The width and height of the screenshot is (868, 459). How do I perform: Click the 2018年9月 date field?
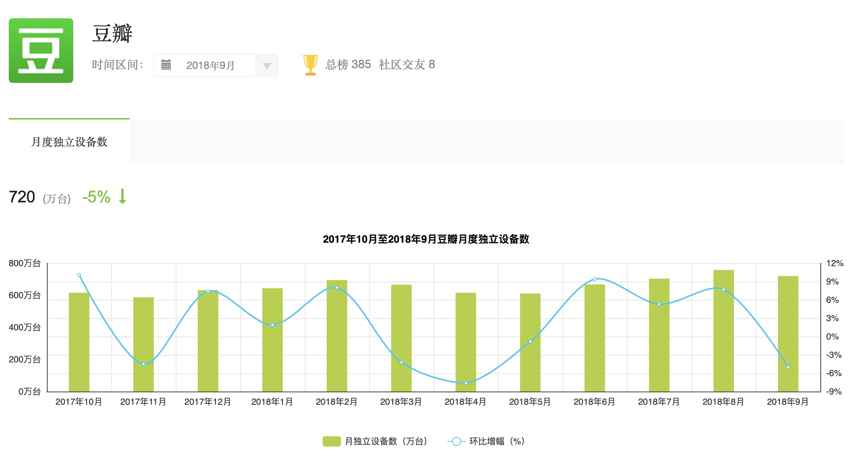point(216,65)
